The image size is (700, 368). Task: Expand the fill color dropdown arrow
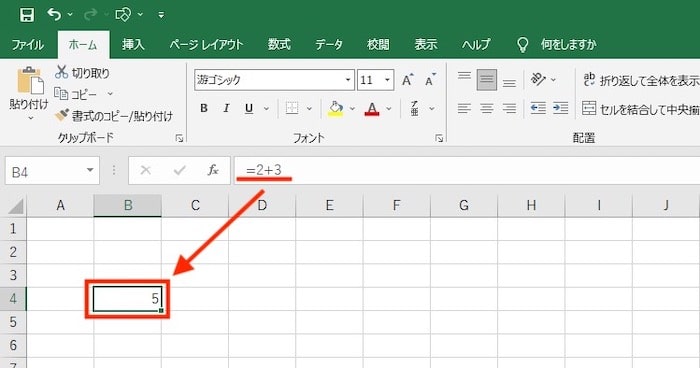352,109
